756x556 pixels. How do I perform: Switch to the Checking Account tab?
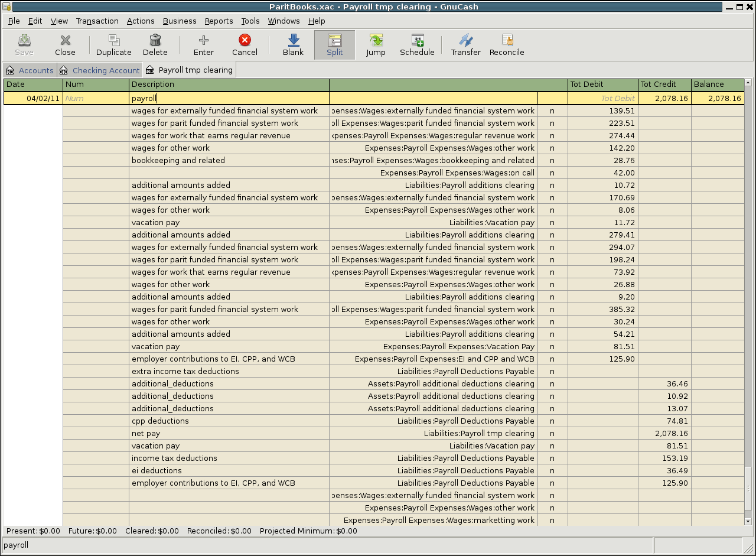click(106, 70)
